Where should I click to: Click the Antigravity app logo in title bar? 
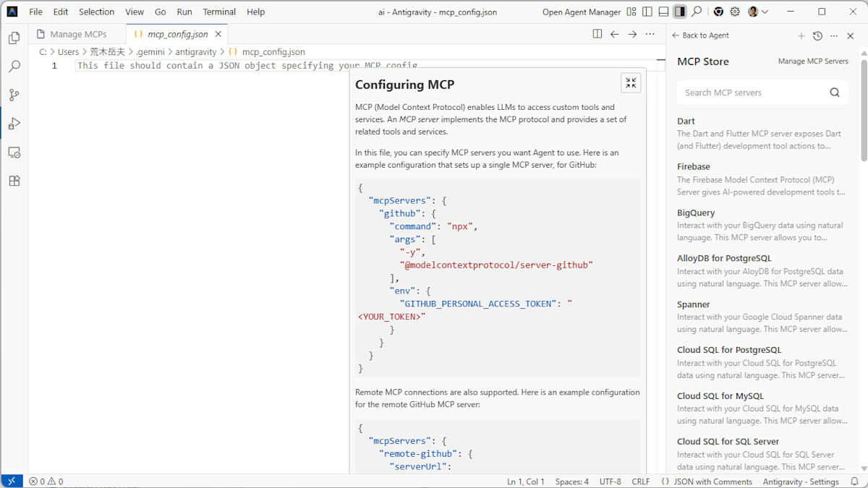click(x=12, y=12)
